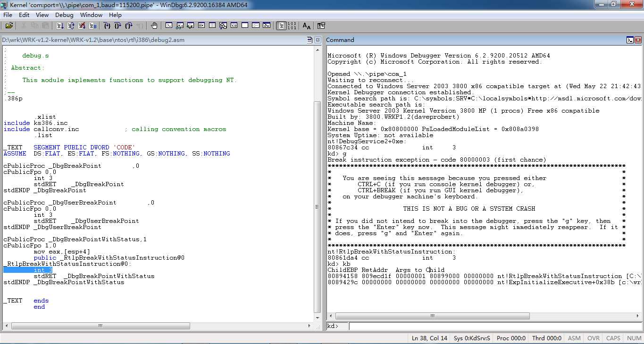Open the Locals window toolbar icon
Image resolution: width=644 pixels, height=344 pixels.
(x=190, y=25)
